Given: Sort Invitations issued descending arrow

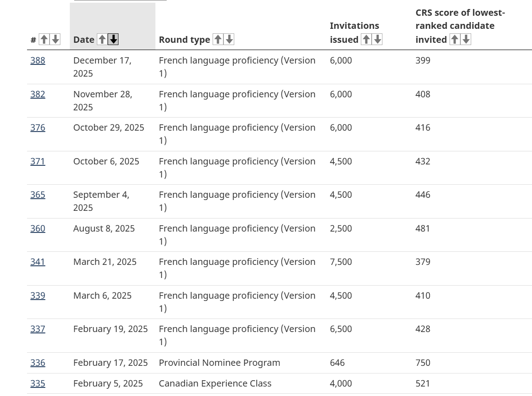Looking at the screenshot, I should tap(377, 40).
